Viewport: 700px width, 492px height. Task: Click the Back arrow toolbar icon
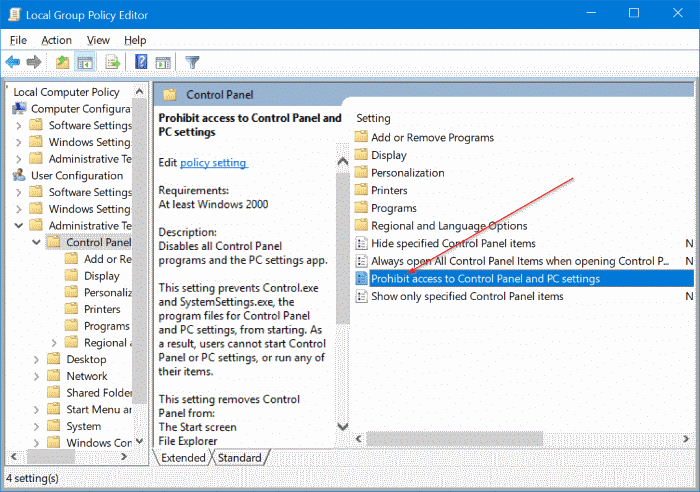[x=13, y=62]
